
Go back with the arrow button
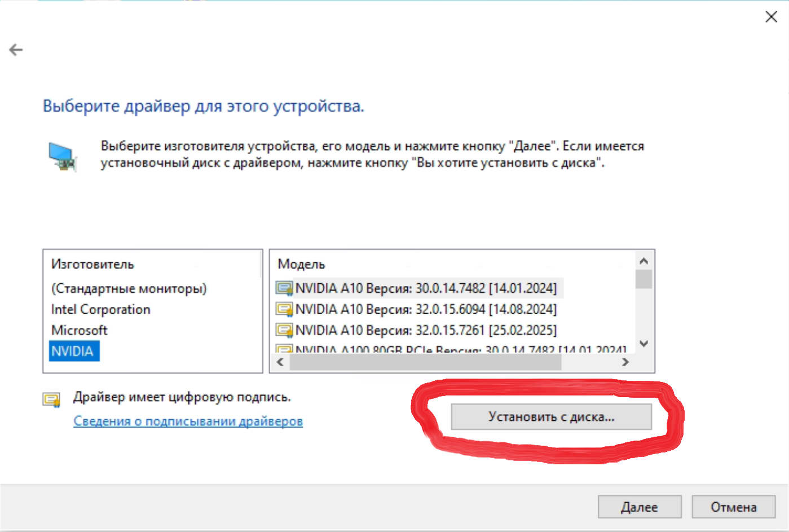pyautogui.click(x=16, y=50)
